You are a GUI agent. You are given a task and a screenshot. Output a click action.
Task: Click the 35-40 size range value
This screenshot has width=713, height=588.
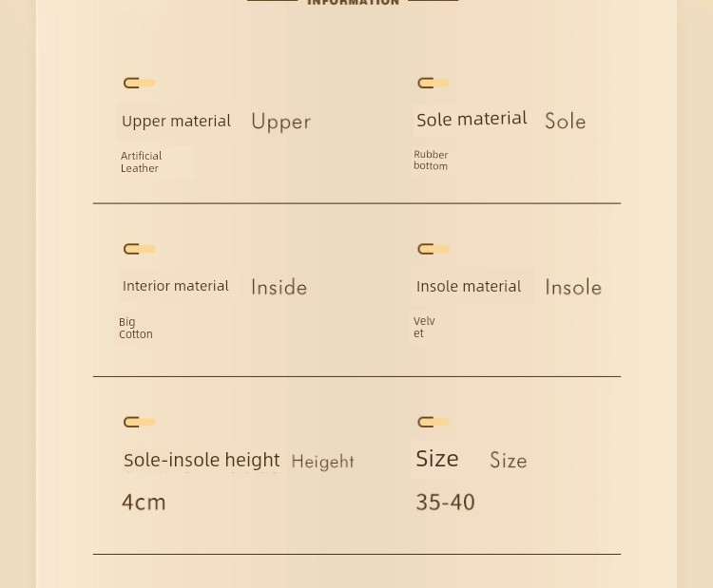pos(445,503)
